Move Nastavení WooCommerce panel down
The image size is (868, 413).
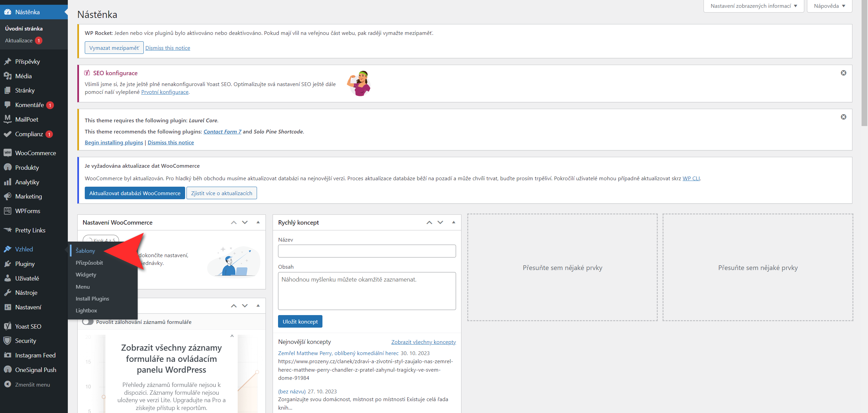(x=245, y=222)
